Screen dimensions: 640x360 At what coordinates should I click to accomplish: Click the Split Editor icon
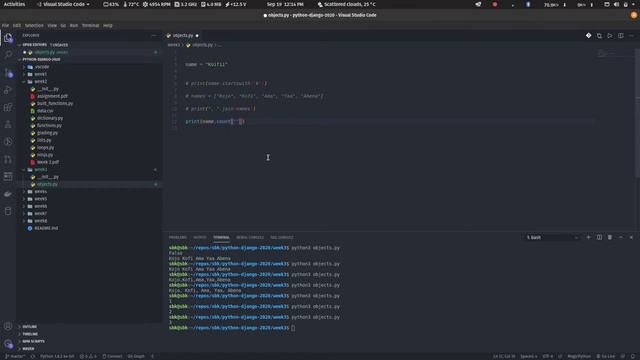pos(620,36)
